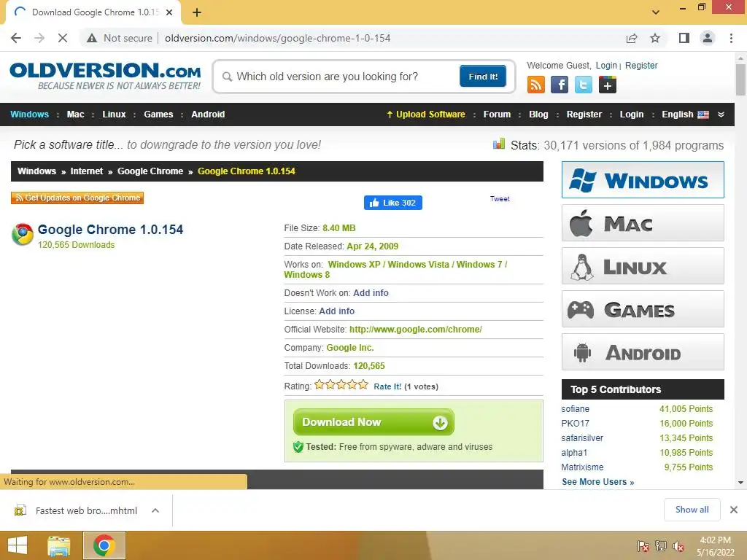Share this page via share icon

632,38
